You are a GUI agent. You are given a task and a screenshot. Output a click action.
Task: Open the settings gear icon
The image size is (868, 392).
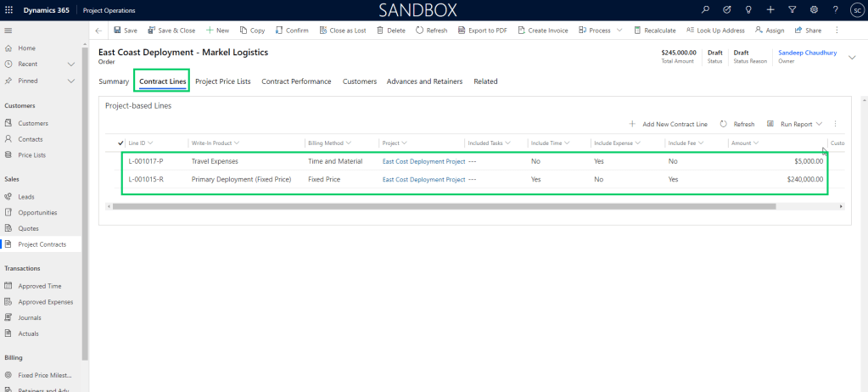pyautogui.click(x=814, y=9)
